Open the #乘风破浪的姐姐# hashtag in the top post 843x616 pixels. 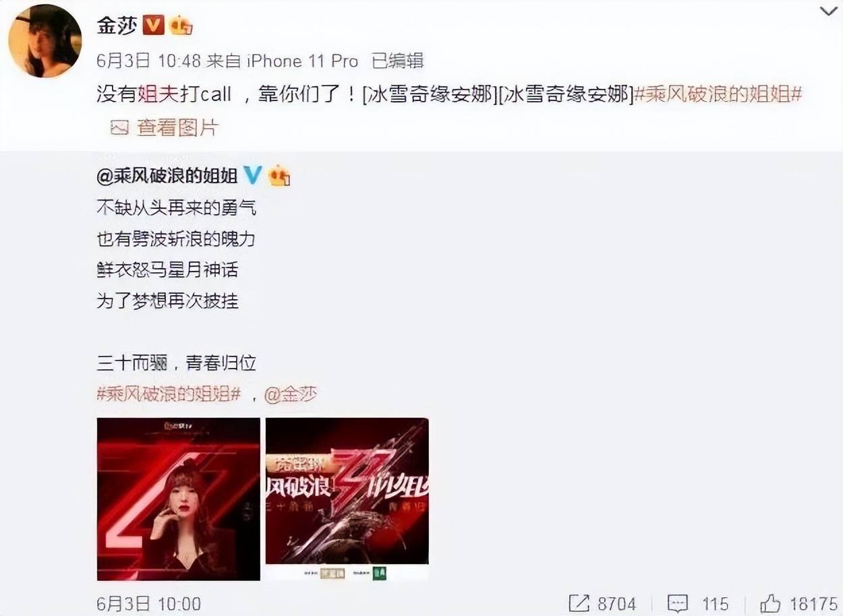coord(719,94)
